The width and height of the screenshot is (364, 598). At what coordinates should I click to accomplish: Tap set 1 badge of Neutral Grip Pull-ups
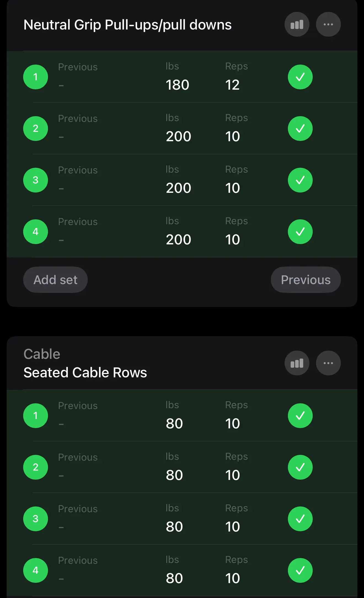pos(36,77)
